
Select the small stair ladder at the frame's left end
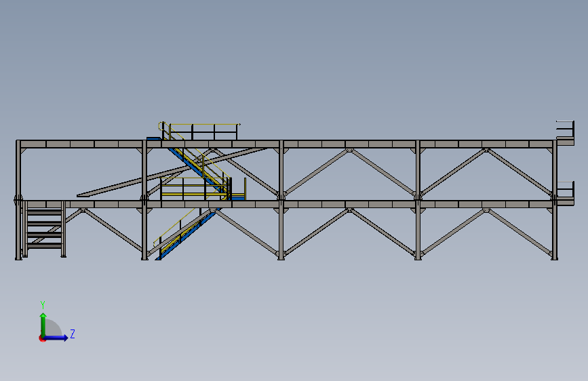tap(44, 228)
